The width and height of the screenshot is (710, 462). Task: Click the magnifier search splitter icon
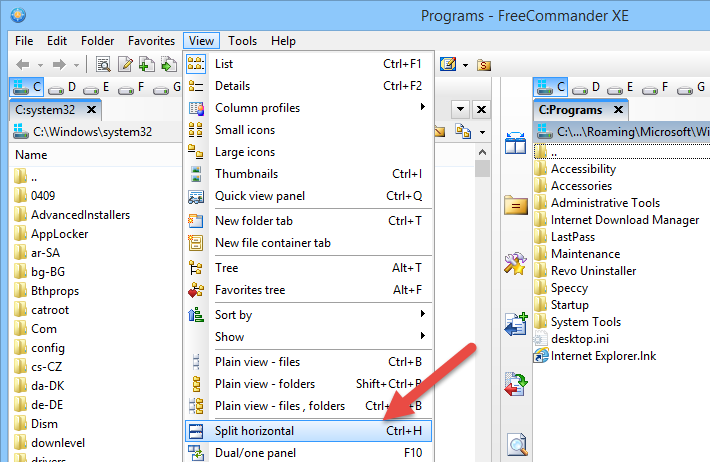(x=517, y=444)
